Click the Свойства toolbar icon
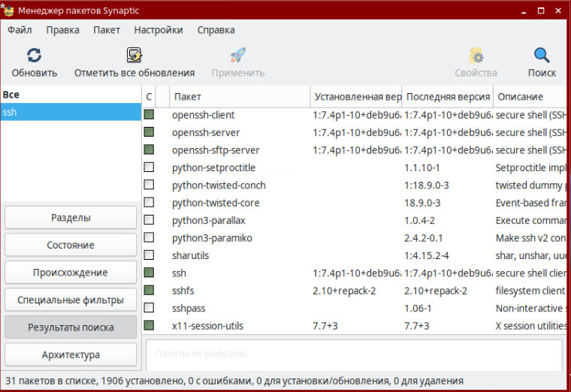Screen dimensions: 571x392 (476, 56)
